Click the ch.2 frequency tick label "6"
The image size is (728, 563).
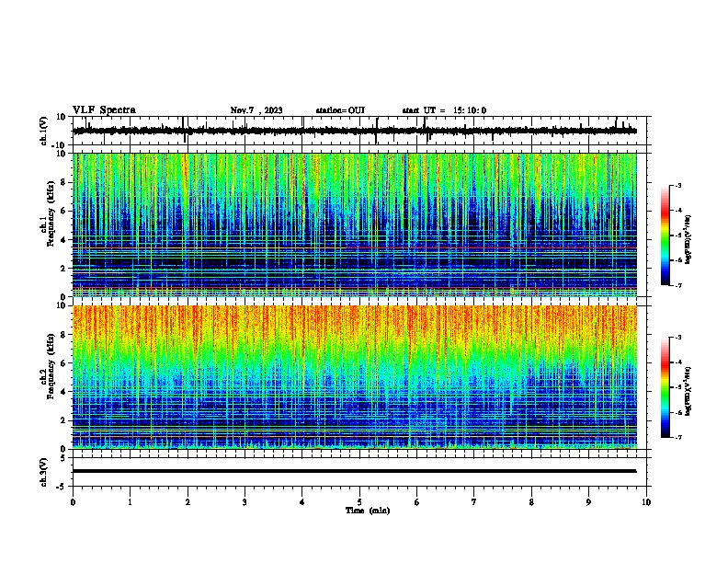click(x=63, y=363)
